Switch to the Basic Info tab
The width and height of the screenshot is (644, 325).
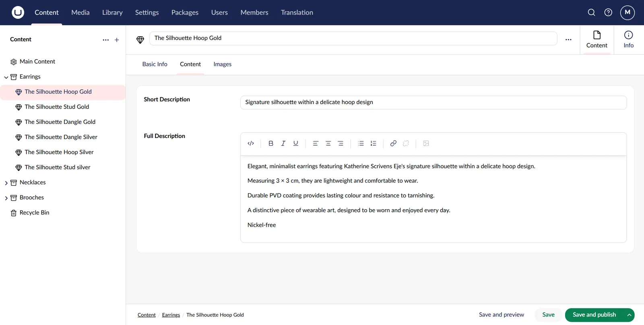pyautogui.click(x=155, y=64)
